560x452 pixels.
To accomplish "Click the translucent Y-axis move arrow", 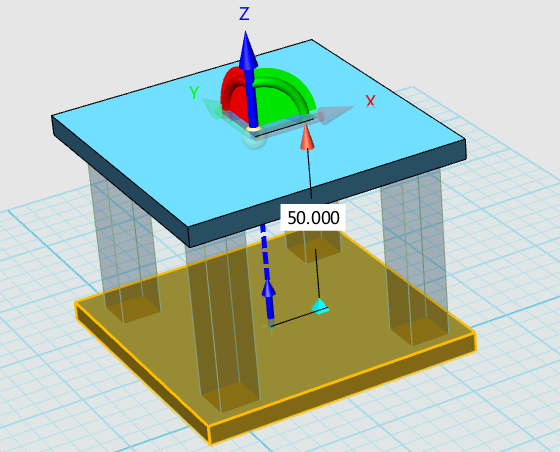I will 211,107.
